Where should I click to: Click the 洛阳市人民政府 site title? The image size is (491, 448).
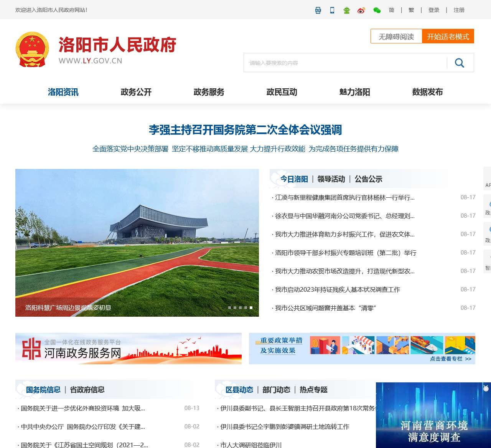point(117,45)
